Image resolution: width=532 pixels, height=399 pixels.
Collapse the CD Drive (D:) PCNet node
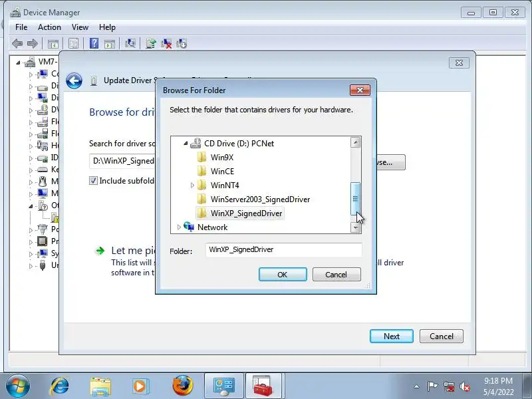(x=186, y=144)
